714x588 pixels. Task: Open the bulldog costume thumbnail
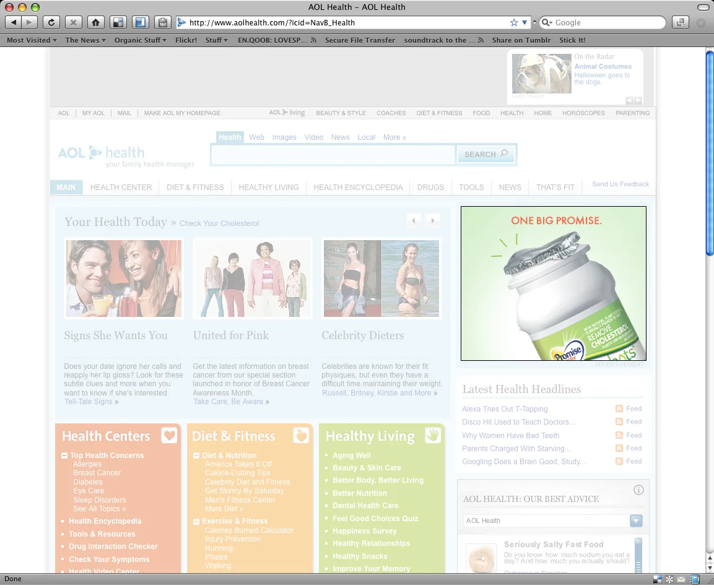541,73
